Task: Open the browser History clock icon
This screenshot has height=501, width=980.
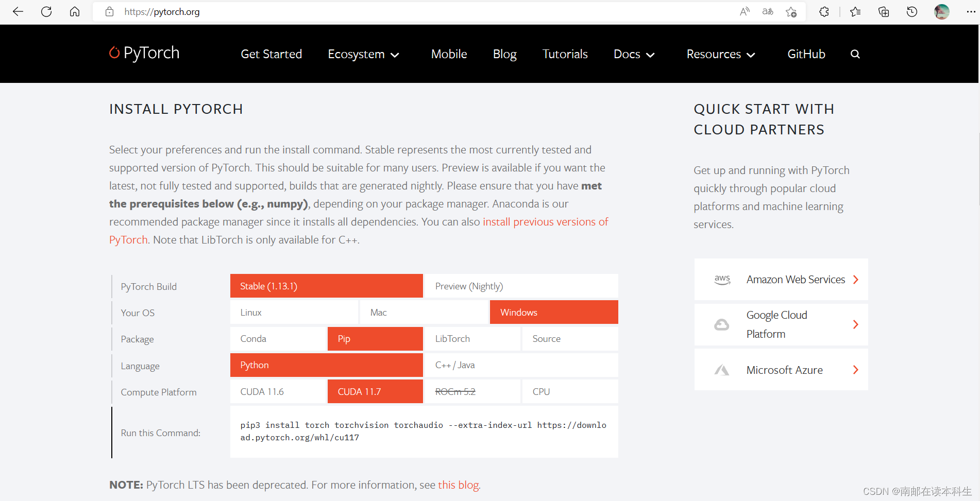Action: click(912, 11)
